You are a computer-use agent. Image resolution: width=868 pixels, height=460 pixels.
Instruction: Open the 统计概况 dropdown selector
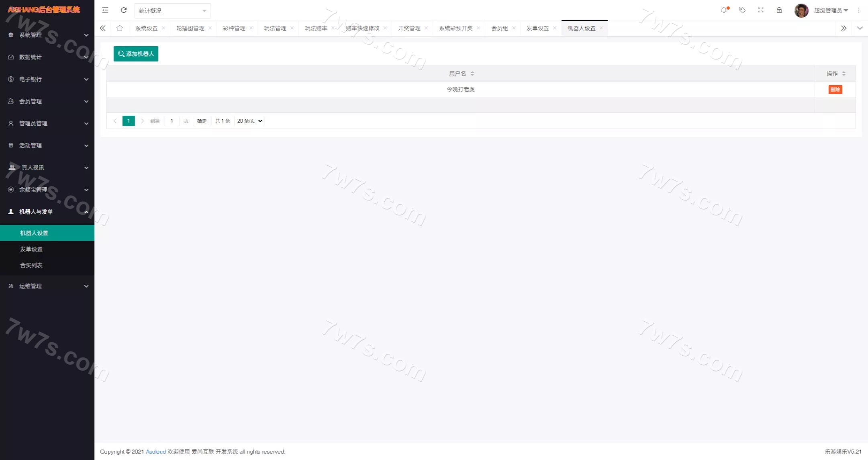coord(172,11)
